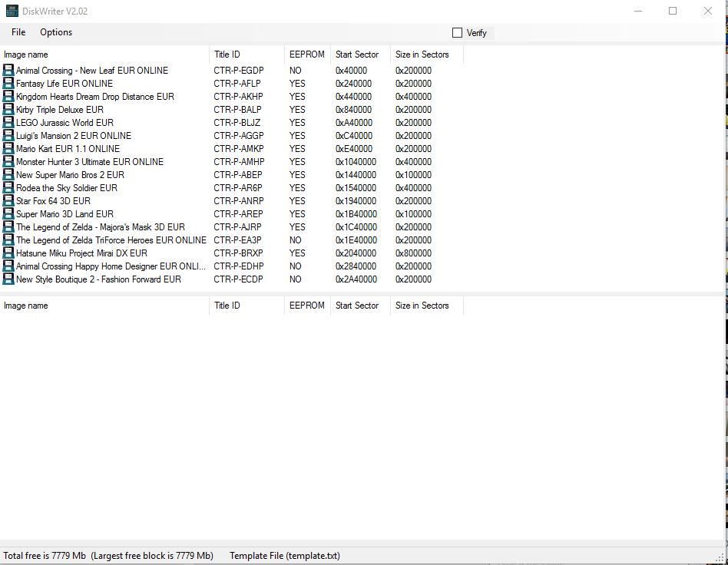
Task: Select 'Star Fox 64 3D EUR' entry
Action: [x=54, y=200]
